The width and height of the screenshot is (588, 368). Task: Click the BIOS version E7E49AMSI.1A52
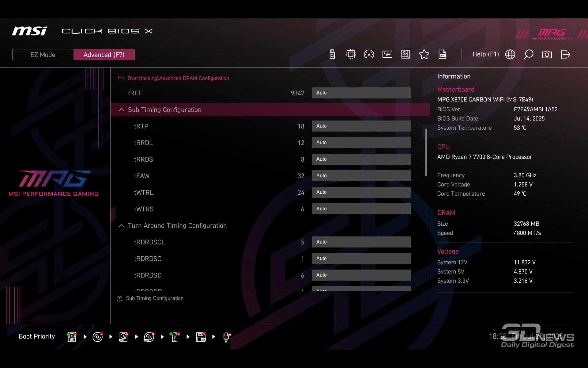pos(536,109)
